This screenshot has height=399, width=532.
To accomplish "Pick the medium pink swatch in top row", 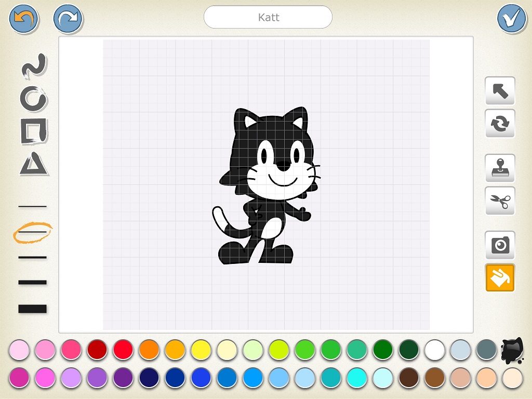I will (45, 350).
